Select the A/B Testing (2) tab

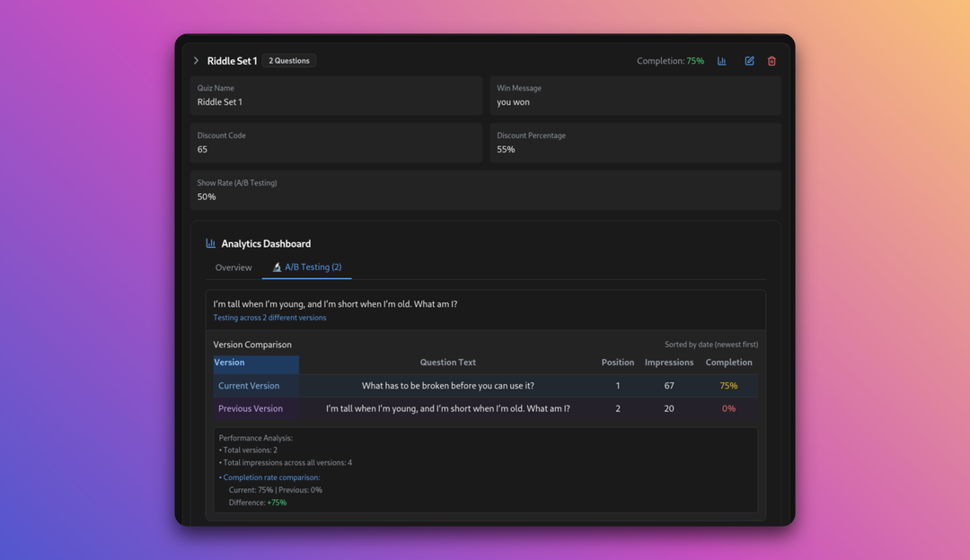click(307, 267)
